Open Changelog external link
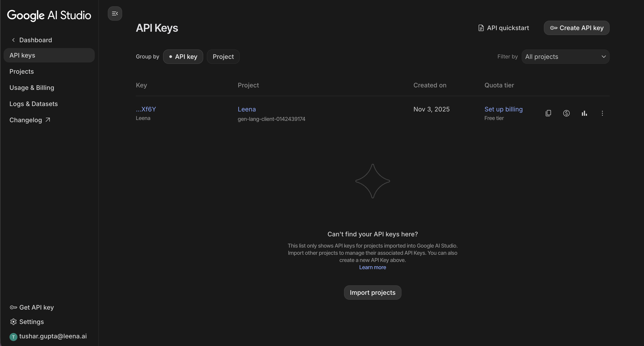The width and height of the screenshot is (644, 346). (30, 120)
